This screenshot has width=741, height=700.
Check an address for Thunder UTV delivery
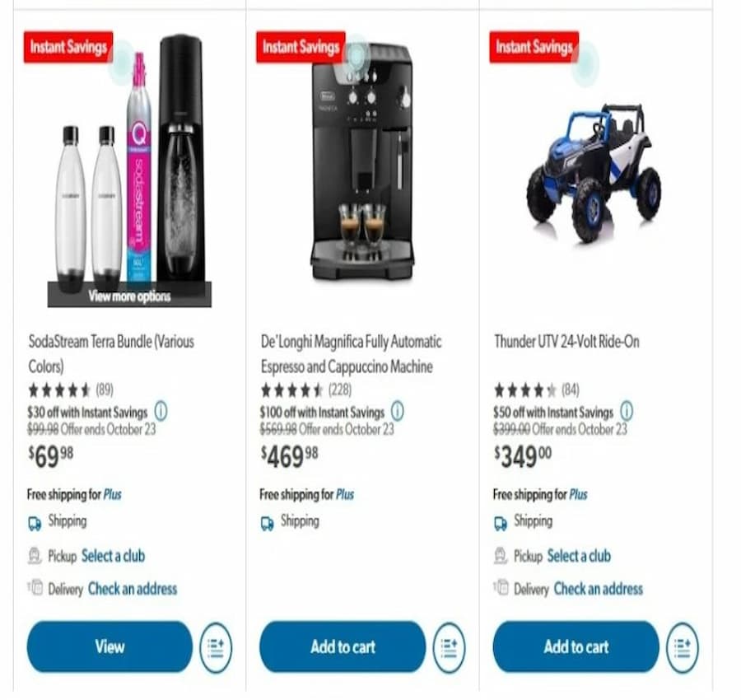(599, 589)
